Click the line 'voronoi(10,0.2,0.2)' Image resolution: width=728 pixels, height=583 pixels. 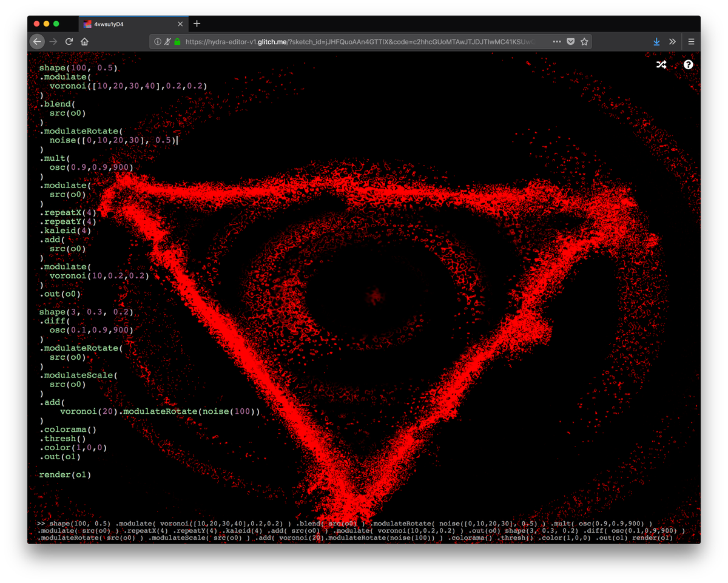tap(99, 276)
